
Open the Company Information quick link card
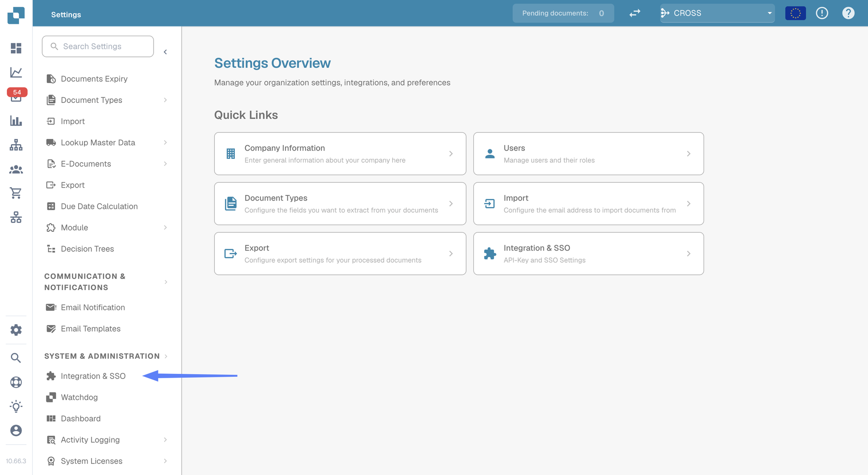click(x=340, y=154)
